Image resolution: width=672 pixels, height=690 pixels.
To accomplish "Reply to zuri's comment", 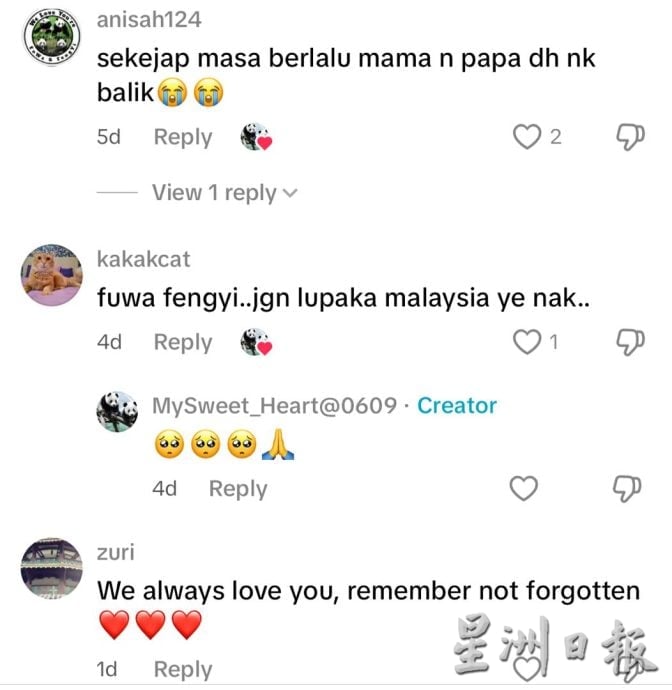I will click(x=183, y=670).
